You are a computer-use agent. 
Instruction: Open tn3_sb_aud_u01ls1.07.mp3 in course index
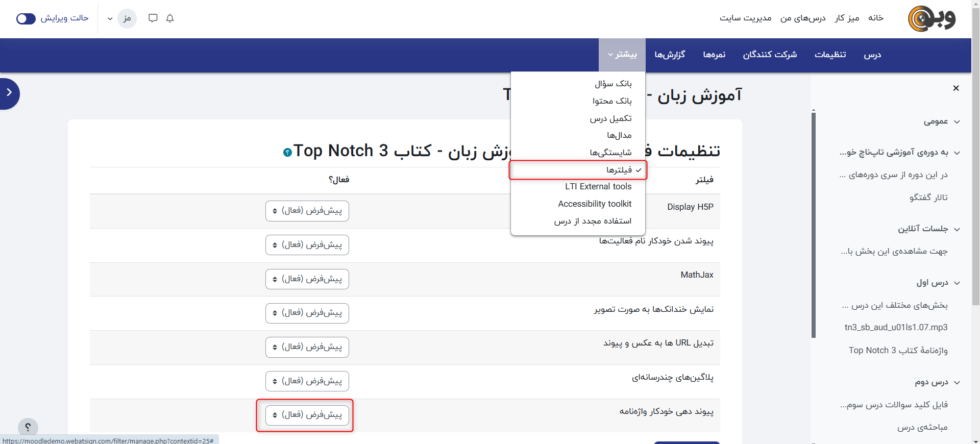tap(899, 327)
